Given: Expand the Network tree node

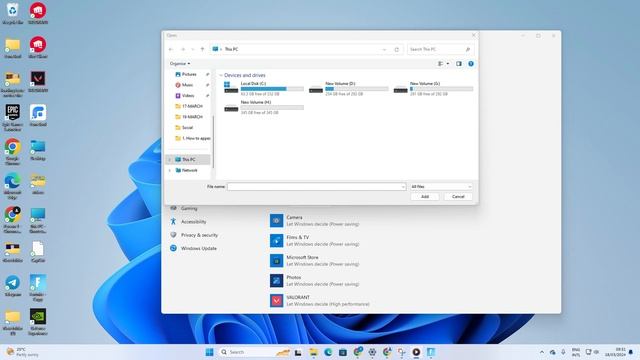Looking at the screenshot, I should tap(170, 170).
